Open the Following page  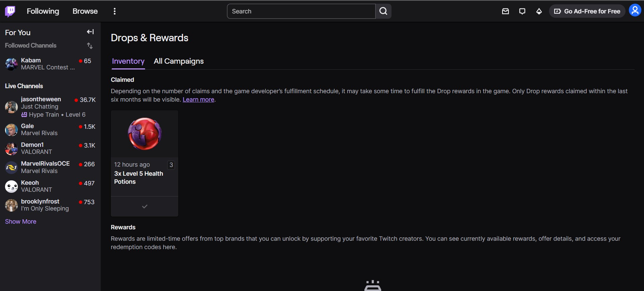43,11
